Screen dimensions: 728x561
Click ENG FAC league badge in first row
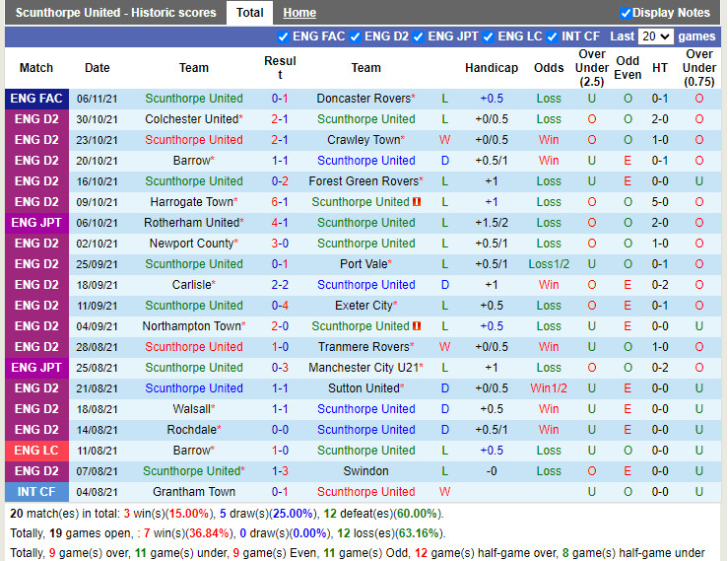click(x=36, y=99)
